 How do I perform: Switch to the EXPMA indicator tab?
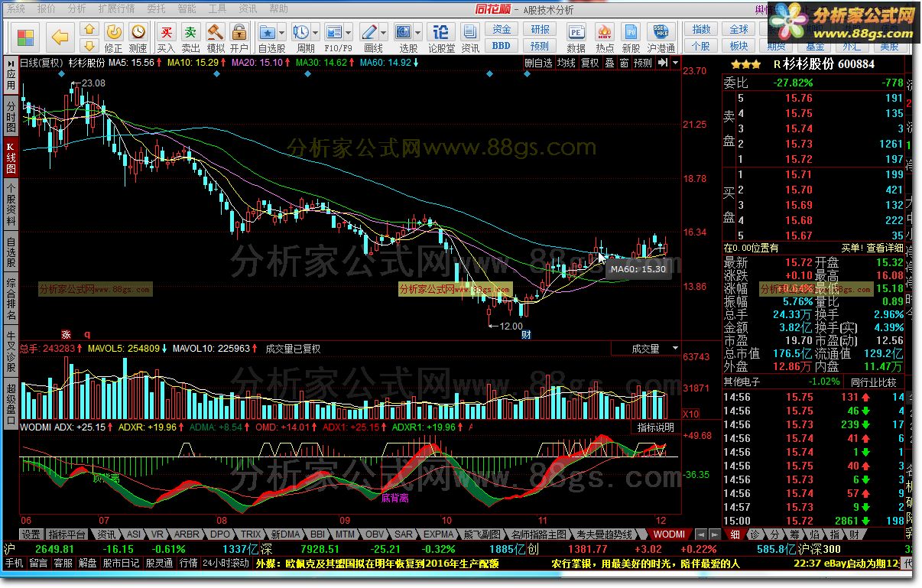(x=439, y=534)
